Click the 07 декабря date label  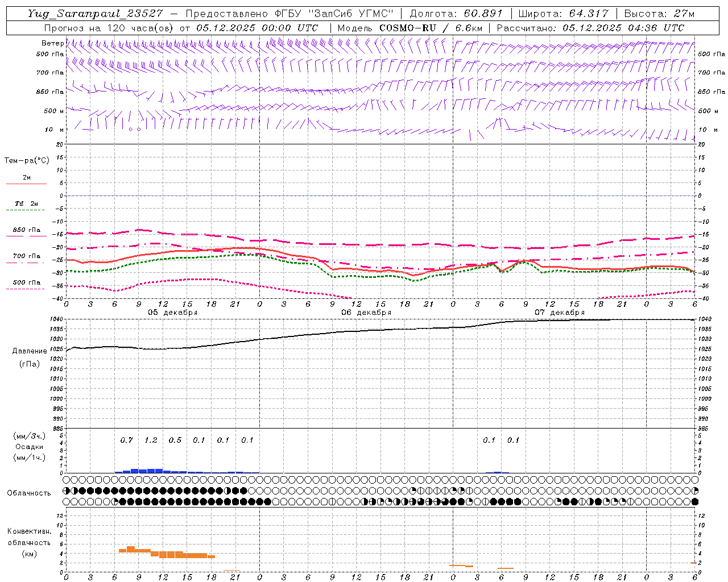[x=560, y=313]
